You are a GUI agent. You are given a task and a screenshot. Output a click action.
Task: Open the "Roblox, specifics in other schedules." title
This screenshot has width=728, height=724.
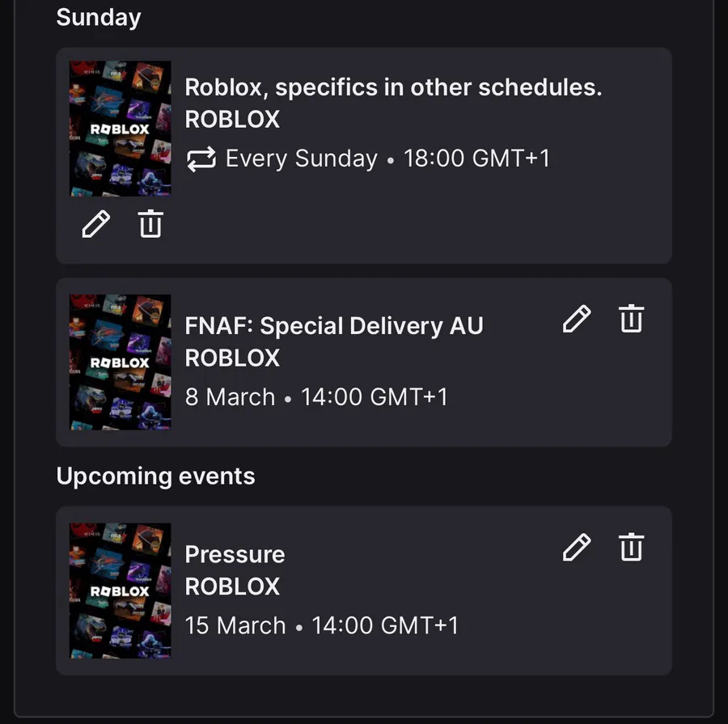pos(393,87)
